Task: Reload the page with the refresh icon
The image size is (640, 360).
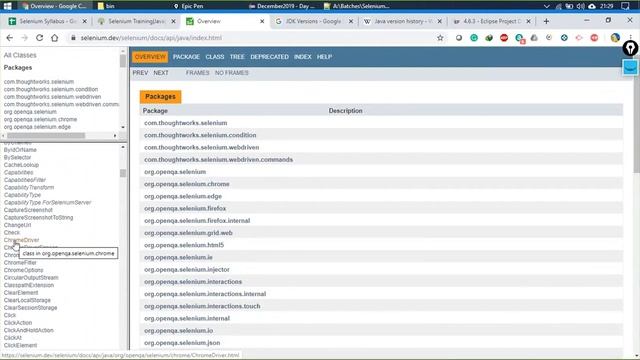Action: (x=39, y=38)
